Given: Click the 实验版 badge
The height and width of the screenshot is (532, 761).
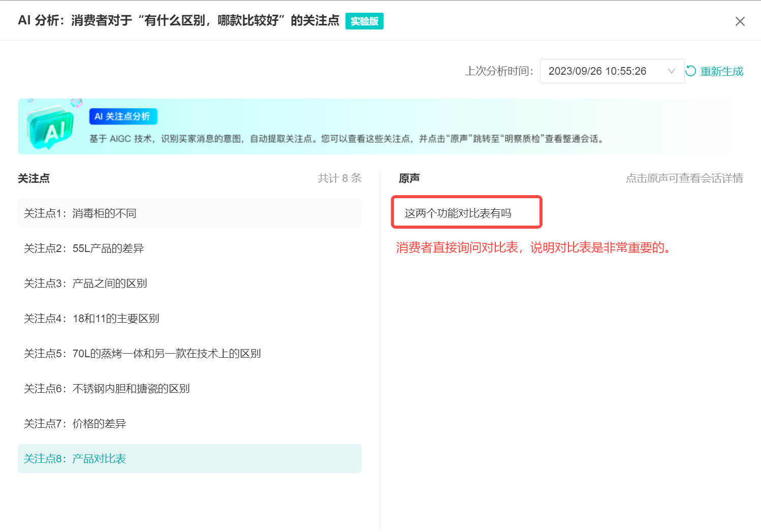Looking at the screenshot, I should point(364,21).
